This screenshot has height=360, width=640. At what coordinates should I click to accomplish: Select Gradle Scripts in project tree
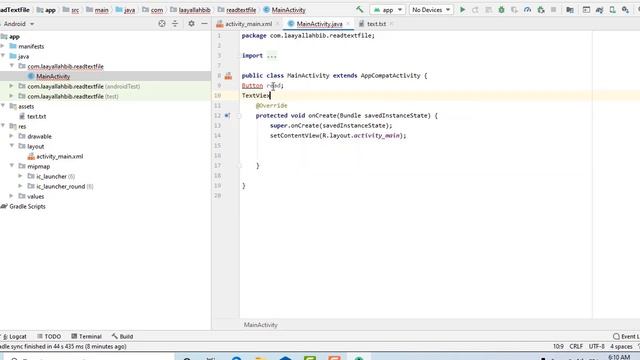(x=27, y=206)
